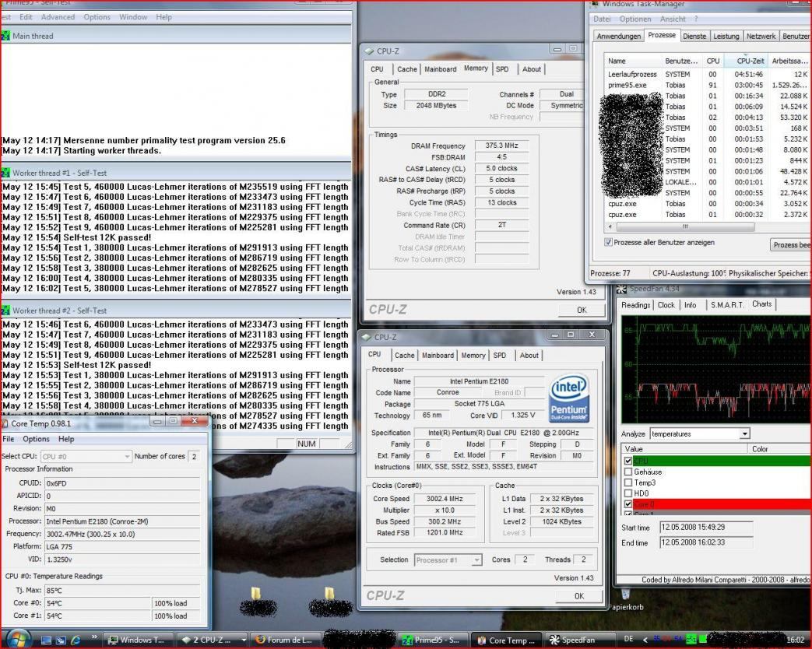Switch to the Firefox 'Forum de L...' taskbar button

point(286,640)
